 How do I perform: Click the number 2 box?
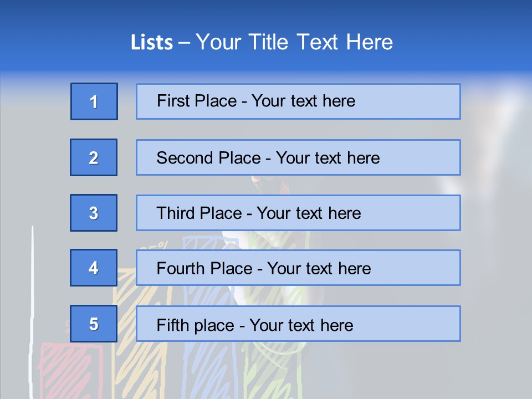94,157
